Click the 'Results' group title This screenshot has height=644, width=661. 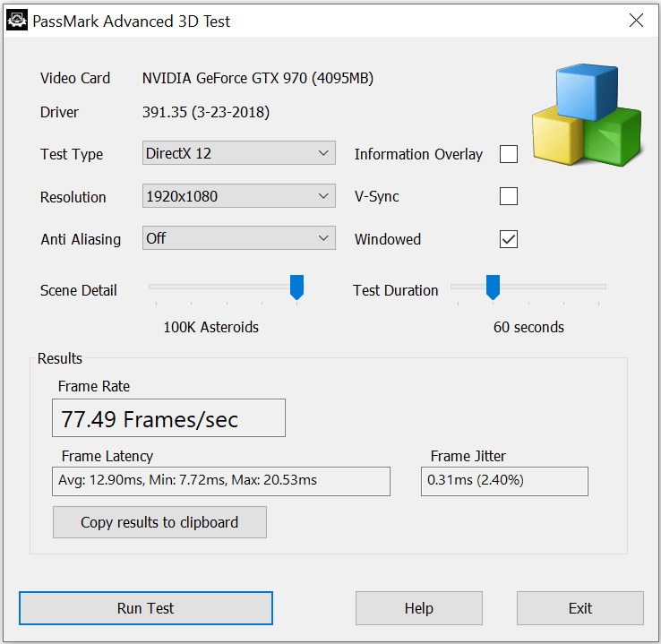pos(60,358)
